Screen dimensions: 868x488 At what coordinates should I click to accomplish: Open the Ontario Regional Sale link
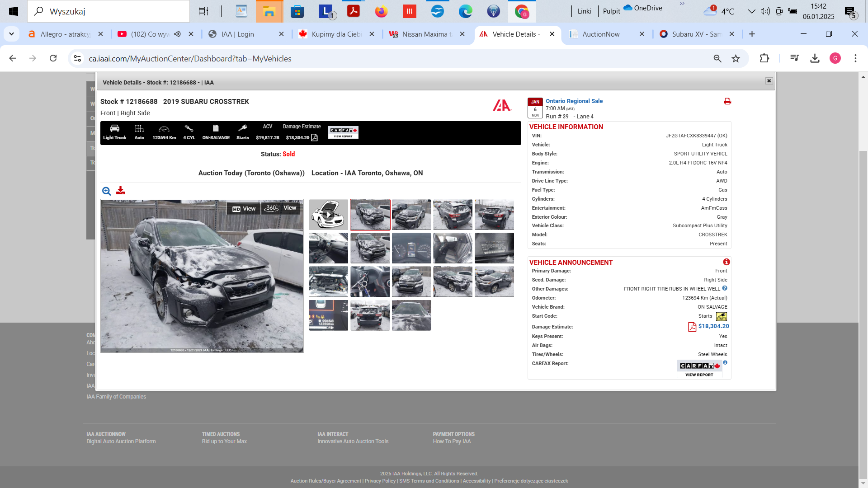point(574,101)
